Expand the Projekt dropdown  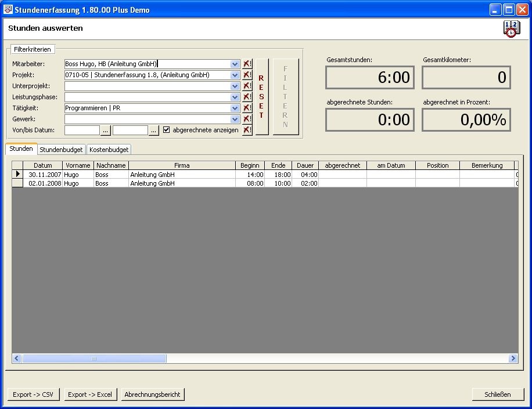[235, 75]
